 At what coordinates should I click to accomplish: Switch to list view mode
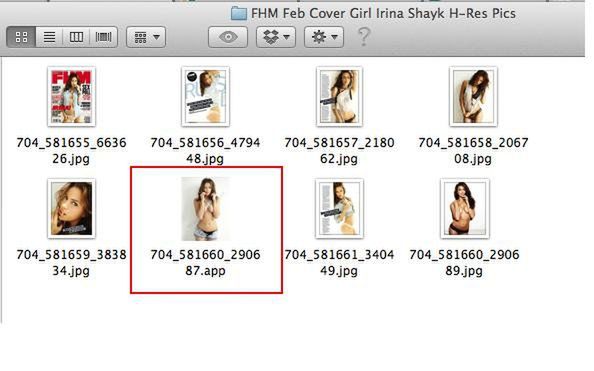pyautogui.click(x=49, y=37)
